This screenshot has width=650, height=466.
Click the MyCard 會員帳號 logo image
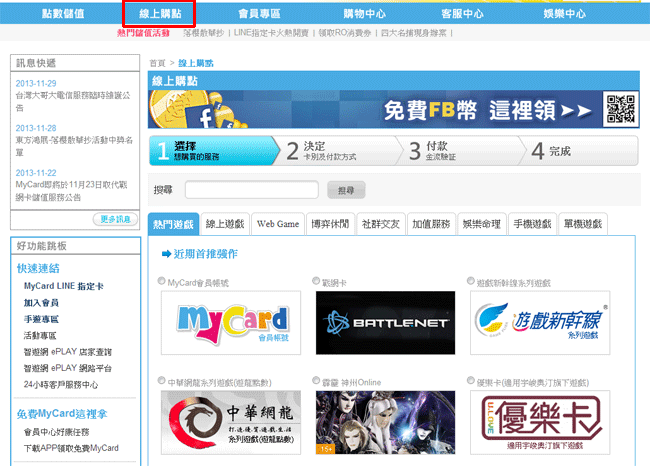(231, 323)
